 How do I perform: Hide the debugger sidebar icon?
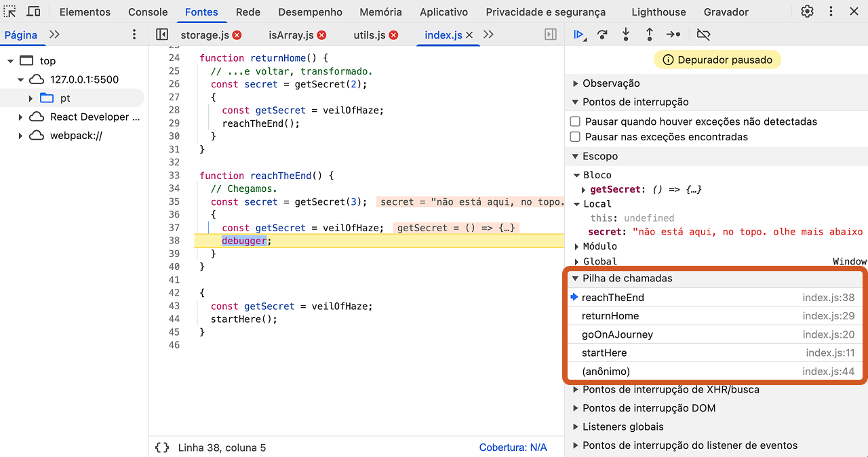[551, 35]
